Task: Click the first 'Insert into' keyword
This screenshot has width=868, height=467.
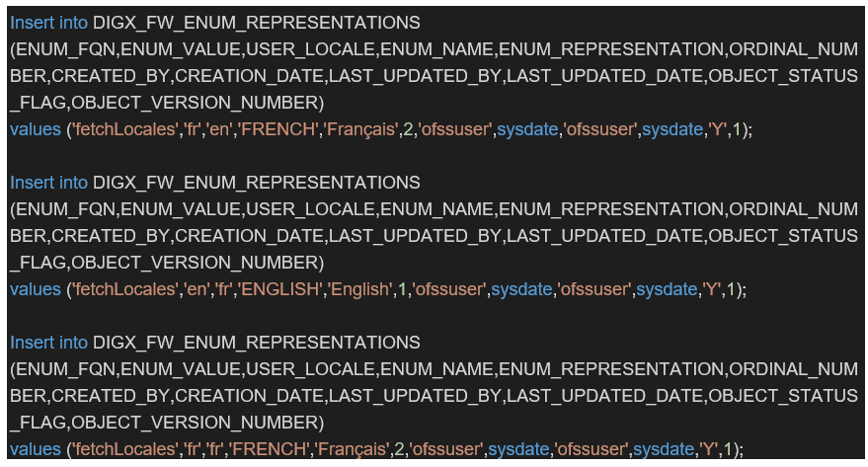Action: 49,22
